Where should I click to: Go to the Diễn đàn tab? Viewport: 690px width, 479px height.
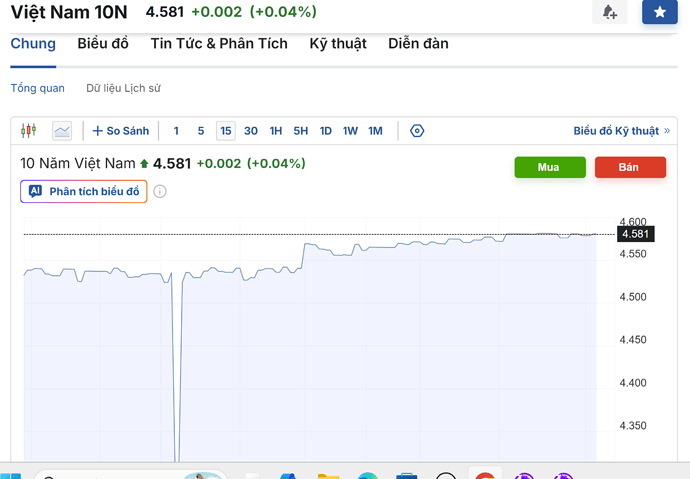pos(418,44)
